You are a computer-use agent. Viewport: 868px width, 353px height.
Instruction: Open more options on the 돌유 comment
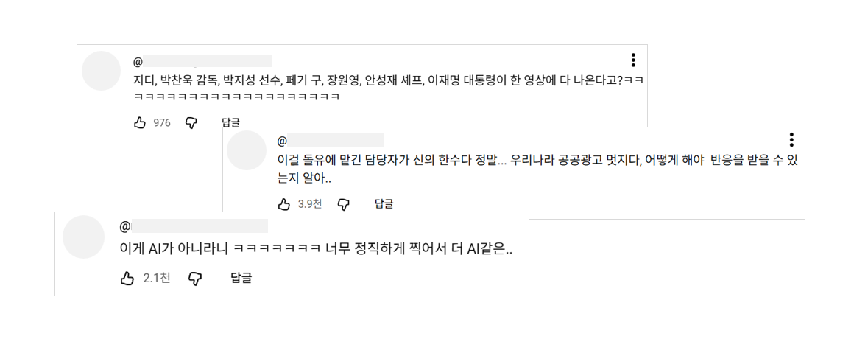tap(791, 140)
